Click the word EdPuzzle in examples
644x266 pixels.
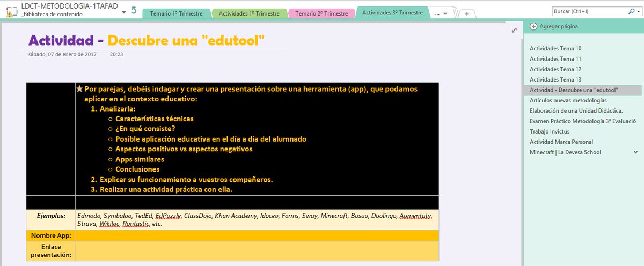coord(168,216)
